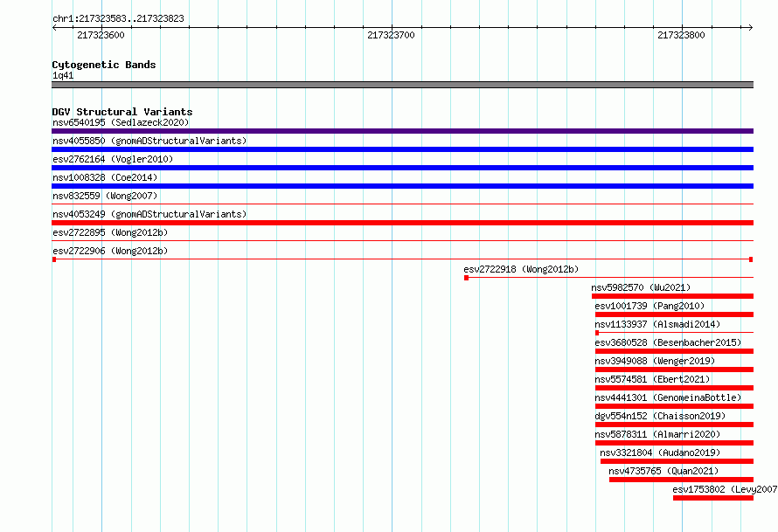Screen dimensions: 778x532
Task: Click the esv2722906 left endpoint marker
Action: pyautogui.click(x=54, y=259)
